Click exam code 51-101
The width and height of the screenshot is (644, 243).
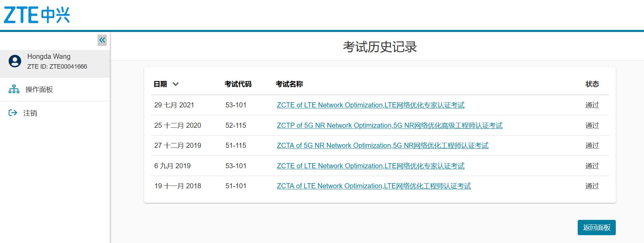coord(236,186)
